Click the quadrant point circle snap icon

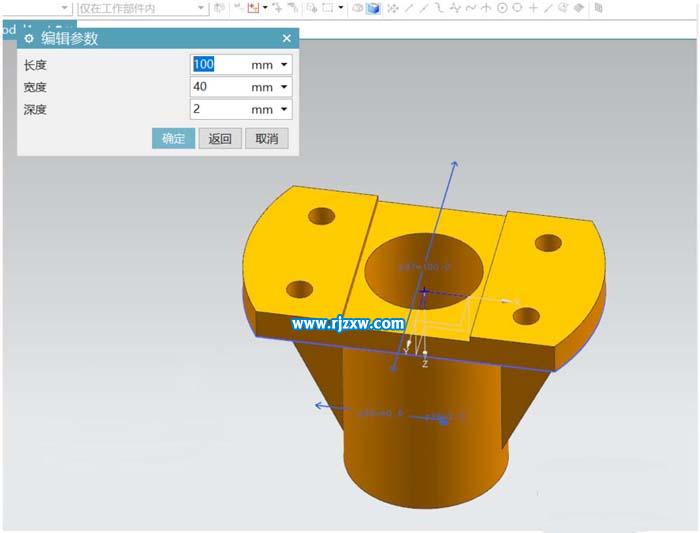point(517,8)
